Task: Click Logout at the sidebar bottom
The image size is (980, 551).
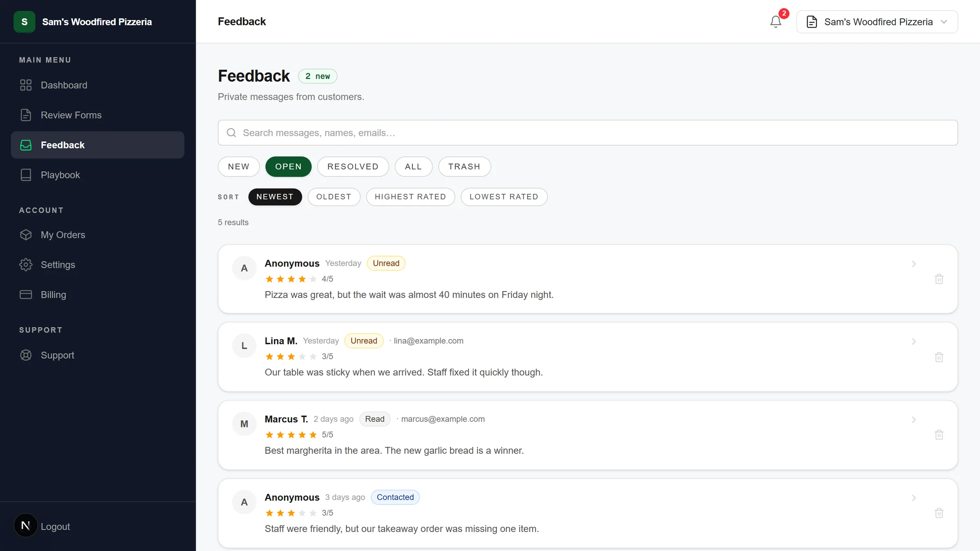Action: click(55, 527)
